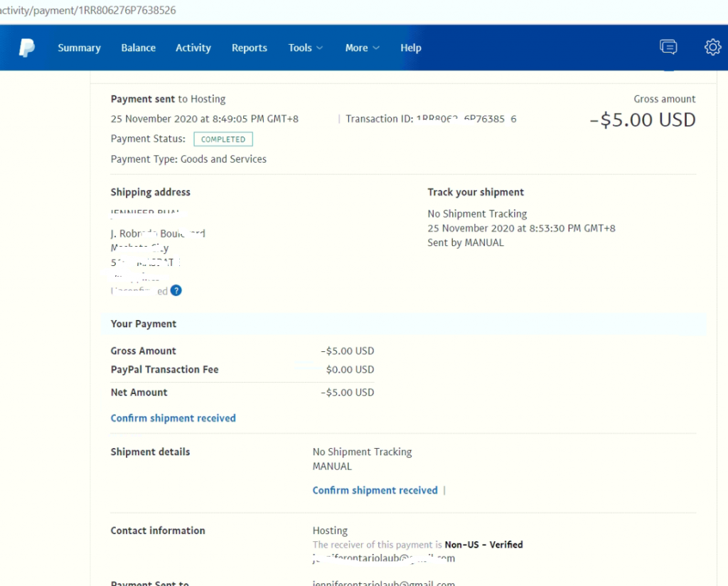This screenshot has width=728, height=586.
Task: Click the PayPal logo icon
Action: (x=27, y=48)
